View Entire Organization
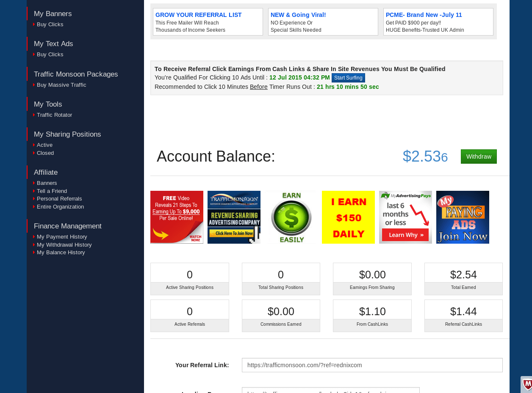 [60, 207]
